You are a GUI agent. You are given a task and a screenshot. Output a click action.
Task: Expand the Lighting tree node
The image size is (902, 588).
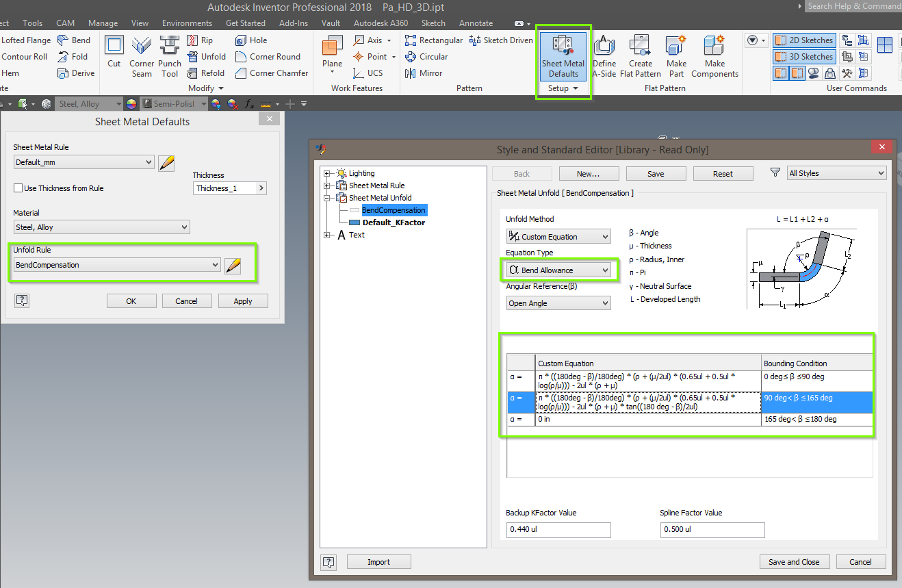click(x=327, y=173)
